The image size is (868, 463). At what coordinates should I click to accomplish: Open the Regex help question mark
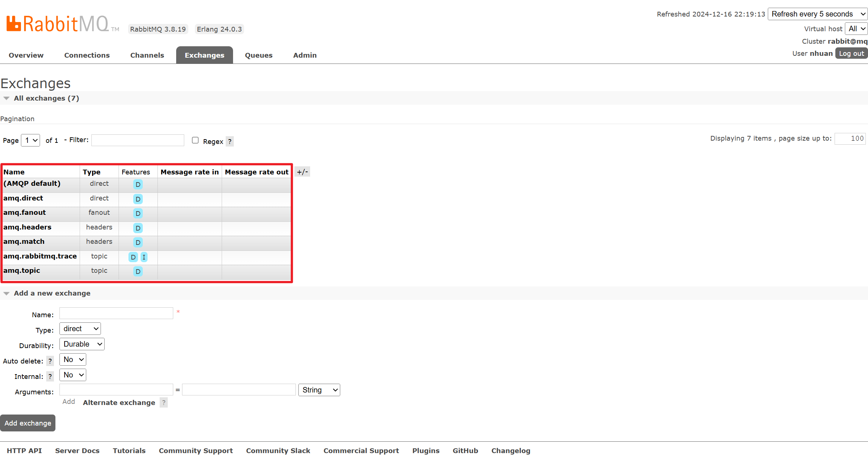point(230,141)
